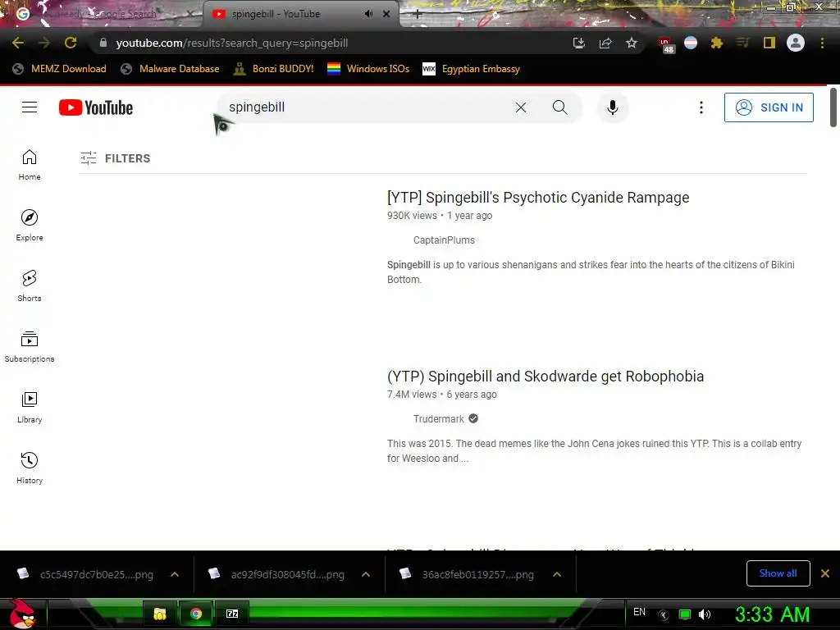Bookmark this page with the star icon

click(632, 43)
